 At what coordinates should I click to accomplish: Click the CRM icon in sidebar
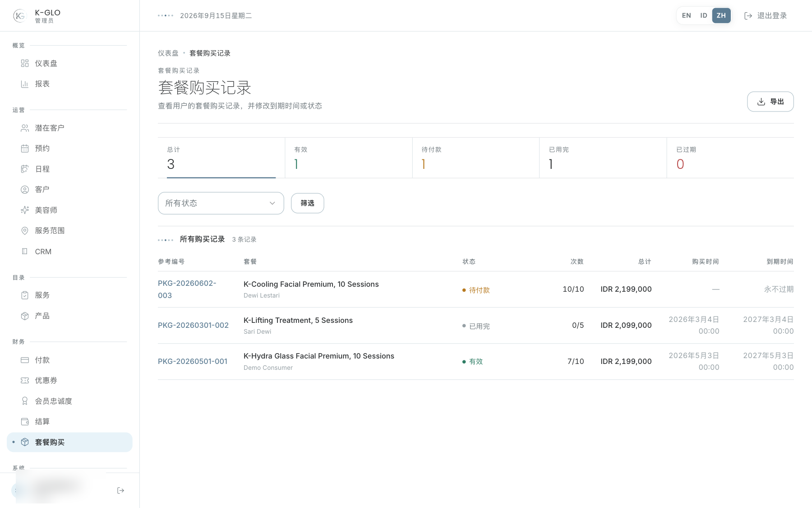(x=25, y=252)
